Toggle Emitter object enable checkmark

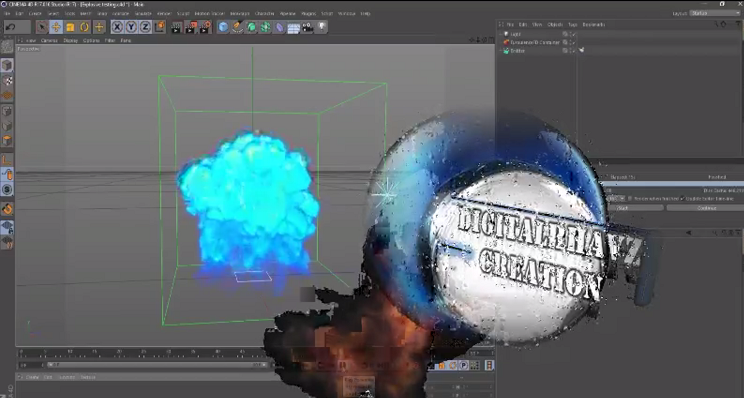(x=573, y=51)
